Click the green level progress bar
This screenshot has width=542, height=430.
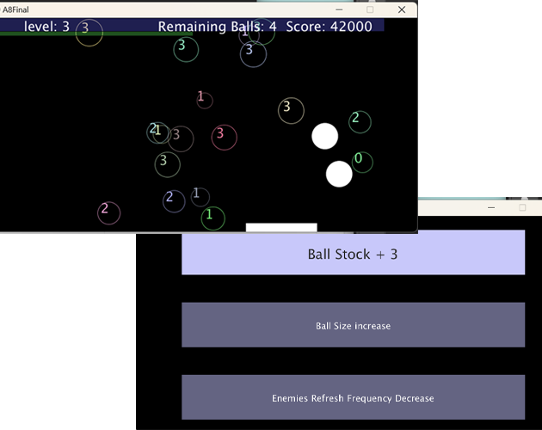click(x=96, y=34)
